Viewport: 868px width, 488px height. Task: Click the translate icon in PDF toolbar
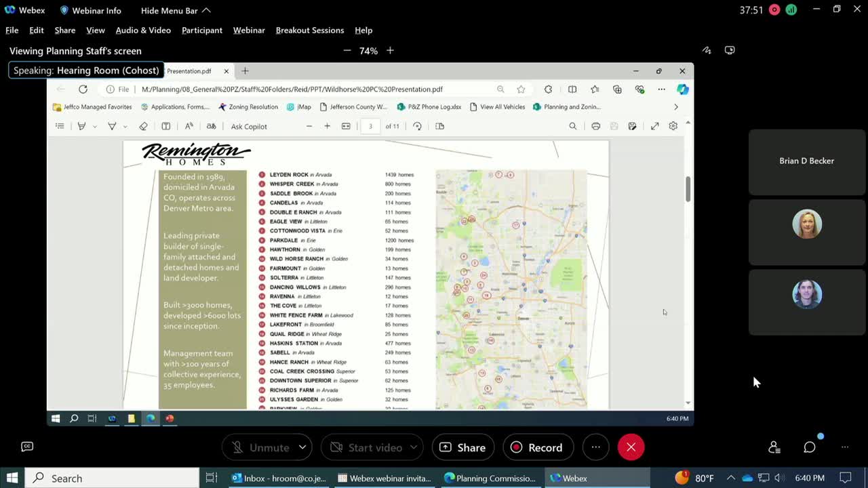click(x=211, y=126)
